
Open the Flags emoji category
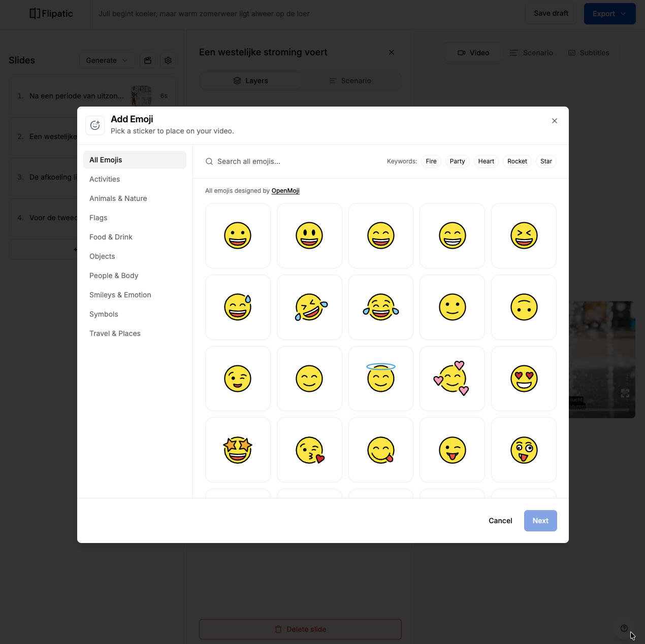[135, 218]
